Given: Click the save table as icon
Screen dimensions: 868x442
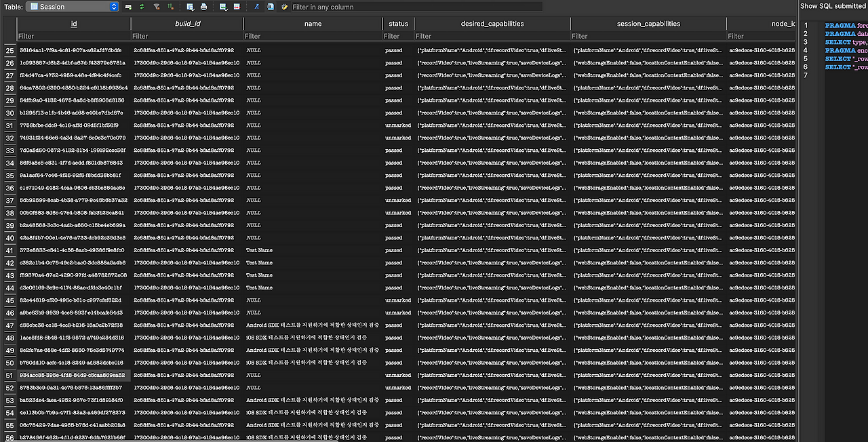Looking at the screenshot, I should [x=191, y=7].
